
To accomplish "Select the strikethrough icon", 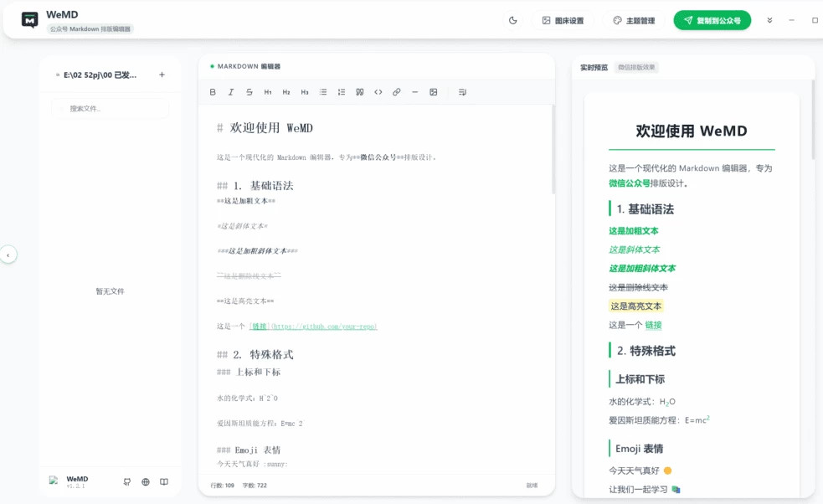I will pos(249,92).
